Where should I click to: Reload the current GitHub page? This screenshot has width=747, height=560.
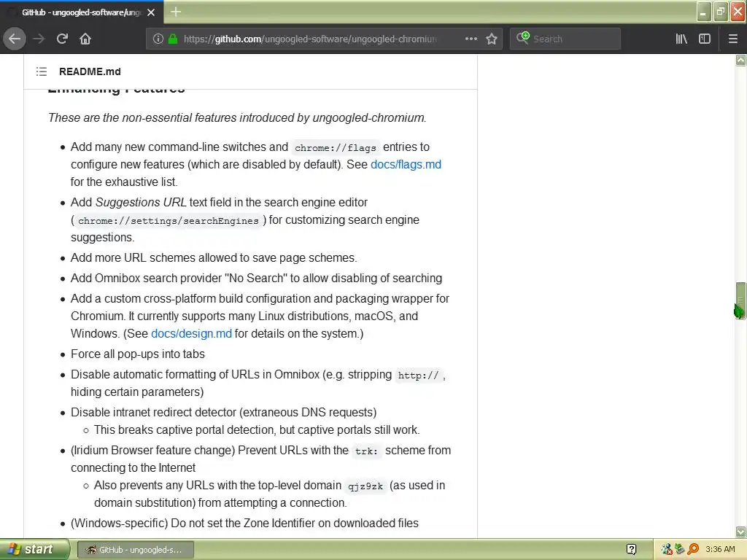(x=62, y=39)
